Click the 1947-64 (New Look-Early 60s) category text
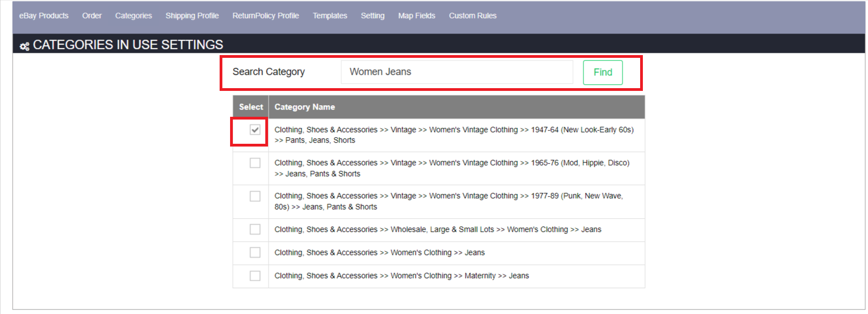868x314 pixels. (454, 135)
